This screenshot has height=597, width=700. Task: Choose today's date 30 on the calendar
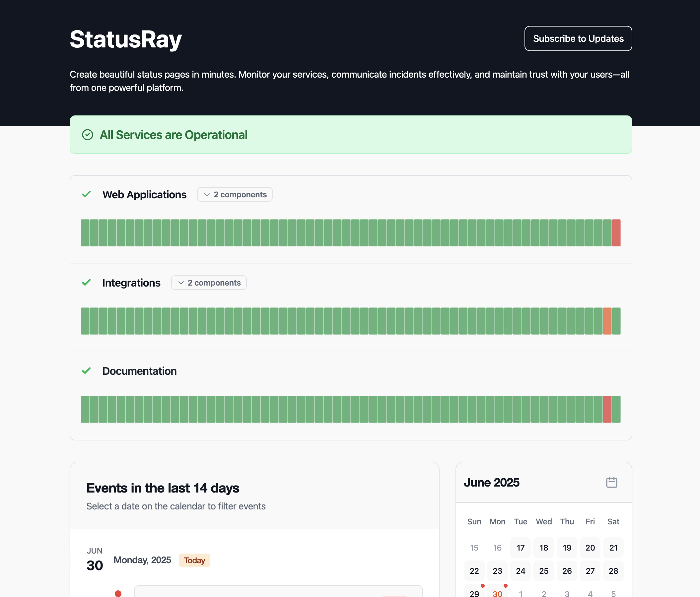[497, 591]
